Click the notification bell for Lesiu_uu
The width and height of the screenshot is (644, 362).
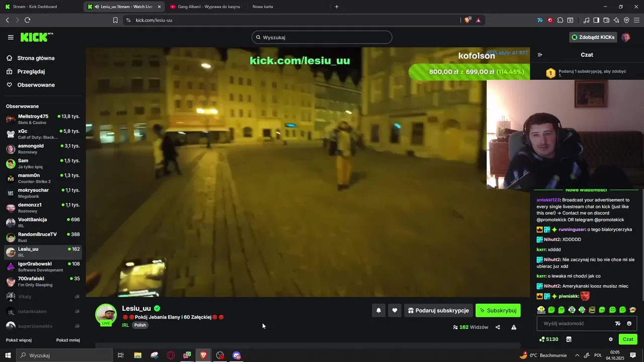[x=379, y=311]
